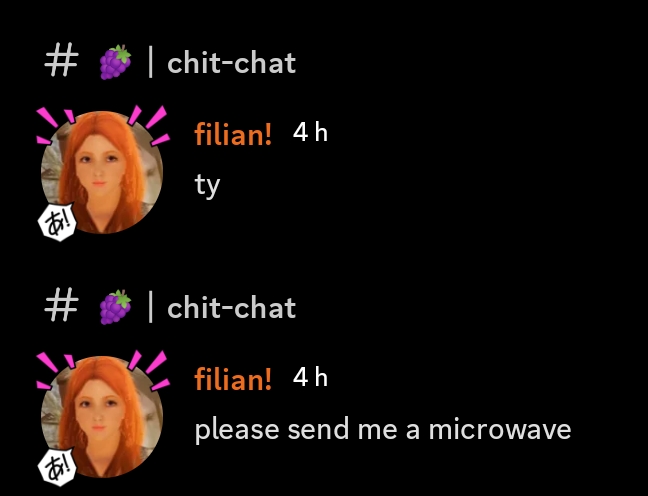
Task: Open filian's avatar beside the "ty" message
Action: click(x=102, y=172)
